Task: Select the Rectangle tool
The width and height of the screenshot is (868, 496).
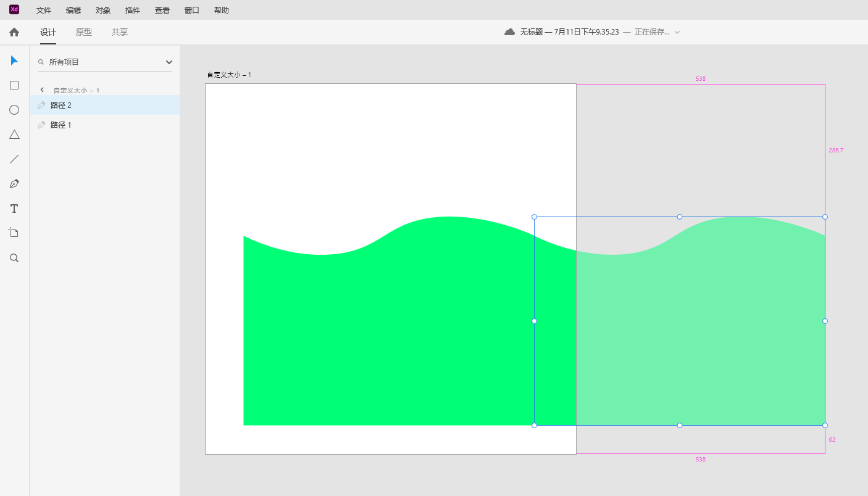Action: coord(14,85)
